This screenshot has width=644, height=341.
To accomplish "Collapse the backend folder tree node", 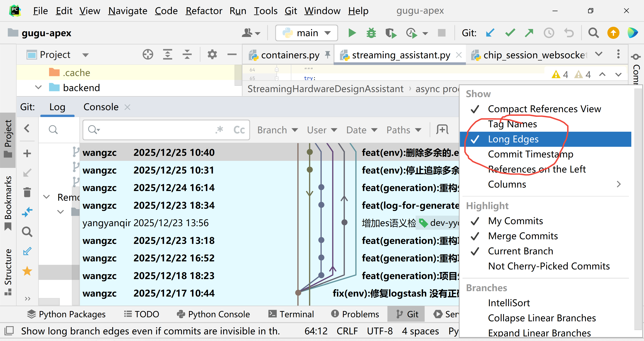I will (38, 87).
